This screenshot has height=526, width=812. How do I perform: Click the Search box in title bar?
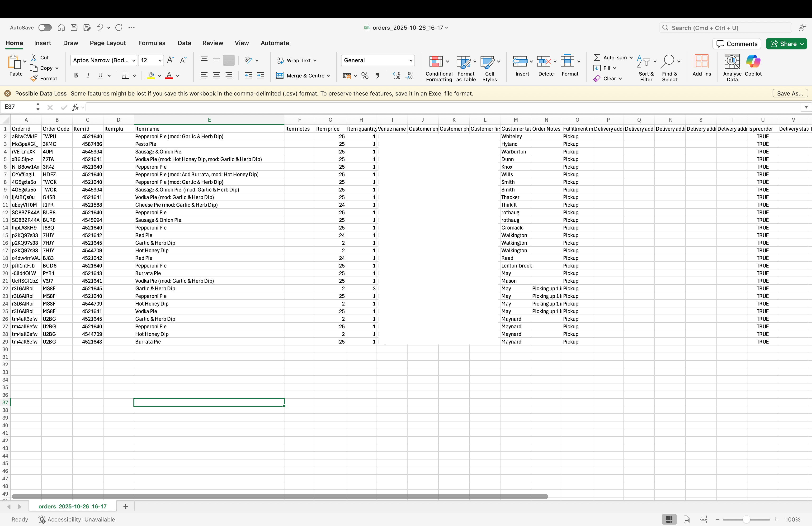point(725,28)
